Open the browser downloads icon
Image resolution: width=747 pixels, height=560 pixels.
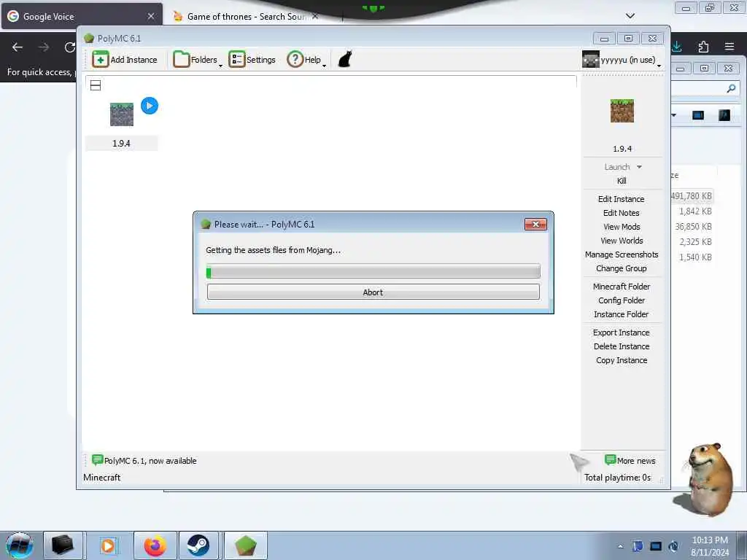point(676,47)
